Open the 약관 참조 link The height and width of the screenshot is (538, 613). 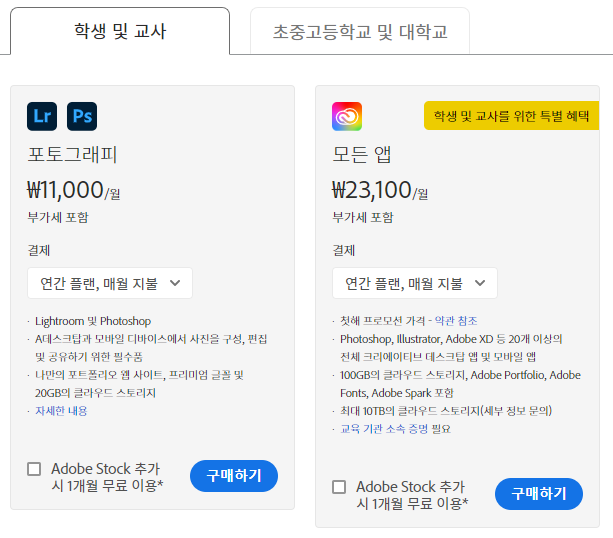click(x=456, y=321)
